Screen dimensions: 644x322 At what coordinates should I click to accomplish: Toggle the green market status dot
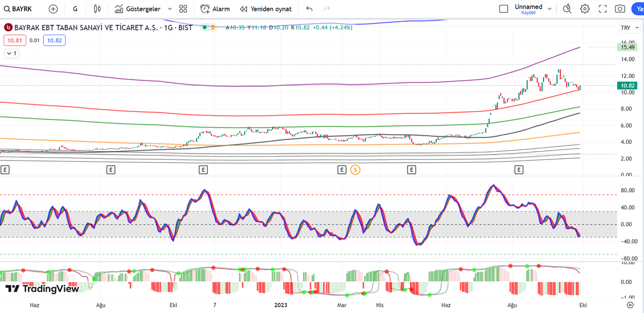(204, 27)
